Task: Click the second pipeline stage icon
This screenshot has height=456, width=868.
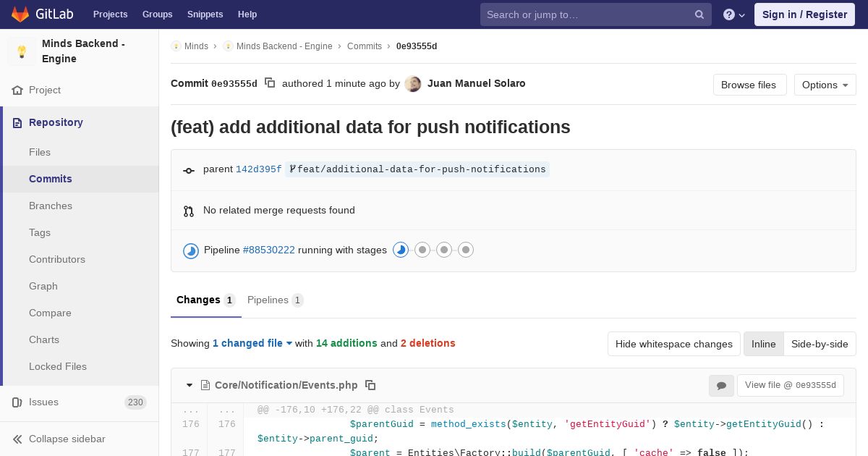Action: (x=422, y=250)
